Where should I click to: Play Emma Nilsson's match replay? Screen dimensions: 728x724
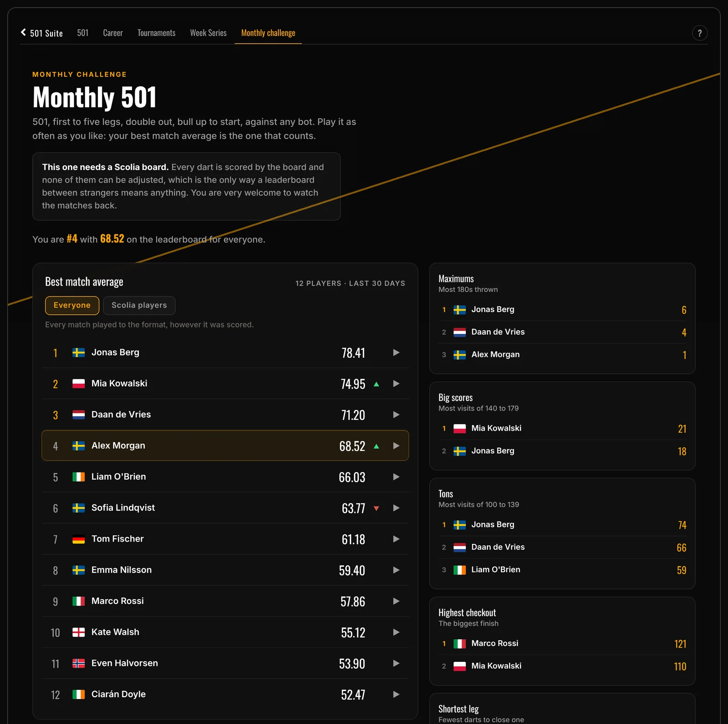pyautogui.click(x=396, y=570)
